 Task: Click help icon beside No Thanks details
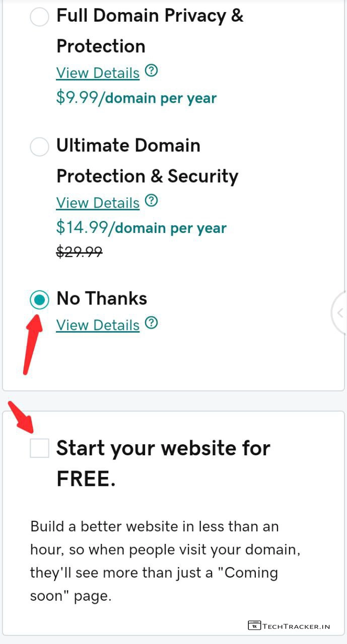[151, 323]
